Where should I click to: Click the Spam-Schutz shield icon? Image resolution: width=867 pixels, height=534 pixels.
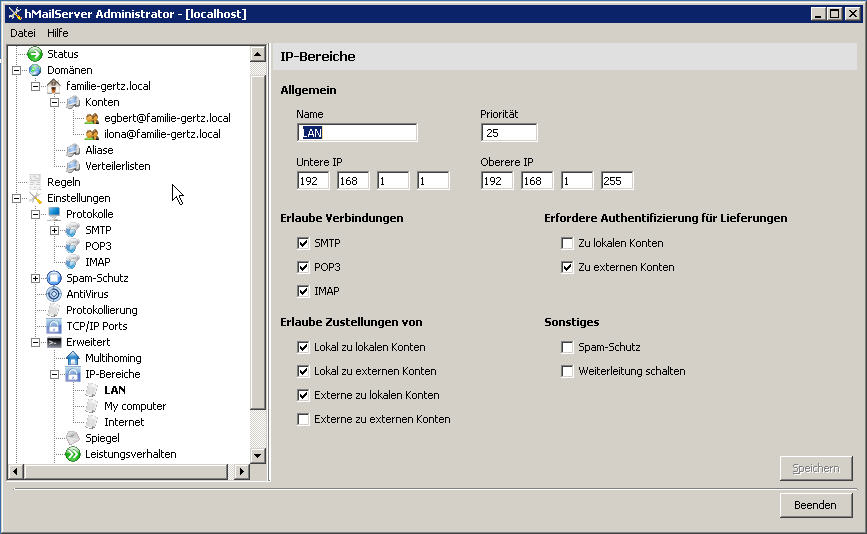(54, 278)
